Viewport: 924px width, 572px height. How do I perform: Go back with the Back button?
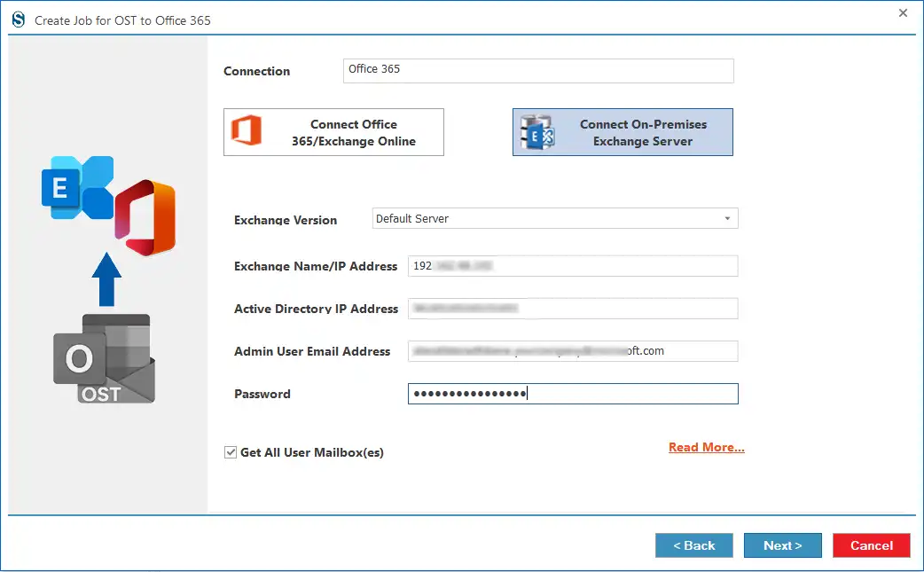point(693,545)
